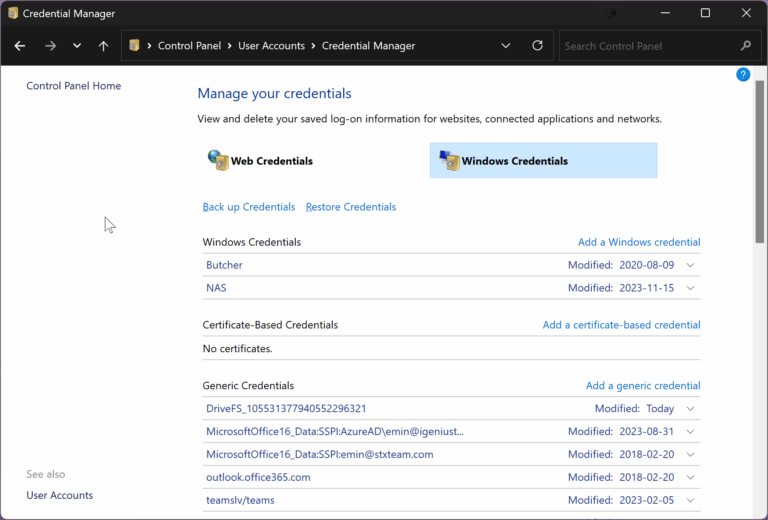This screenshot has width=768, height=520.
Task: Open MicrosoftOffice16_Data:SSPI:AzureAD entry
Action: pyautogui.click(x=335, y=431)
